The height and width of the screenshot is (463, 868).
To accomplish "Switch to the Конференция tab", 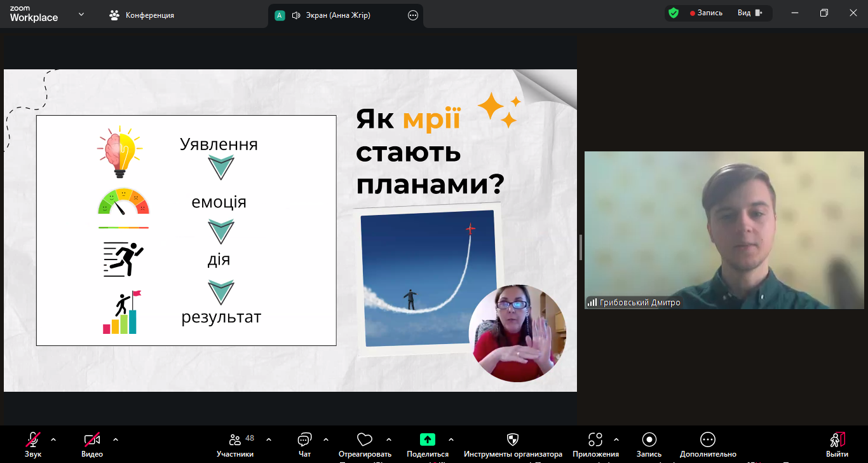I will pyautogui.click(x=142, y=15).
